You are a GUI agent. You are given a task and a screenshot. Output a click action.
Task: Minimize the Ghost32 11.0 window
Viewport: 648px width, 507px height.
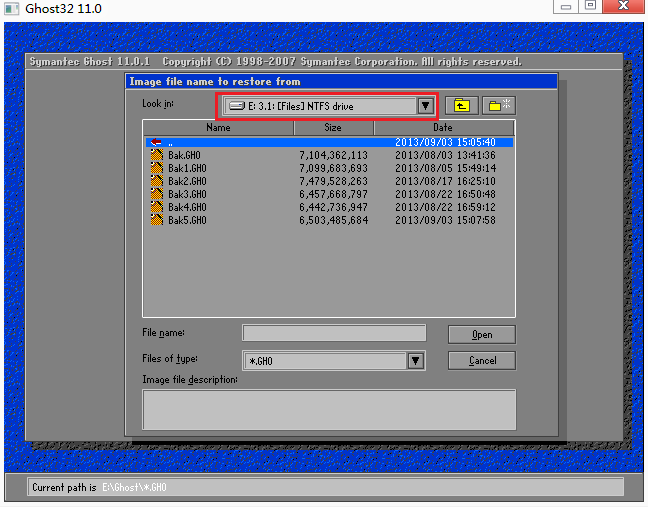[566, 7]
